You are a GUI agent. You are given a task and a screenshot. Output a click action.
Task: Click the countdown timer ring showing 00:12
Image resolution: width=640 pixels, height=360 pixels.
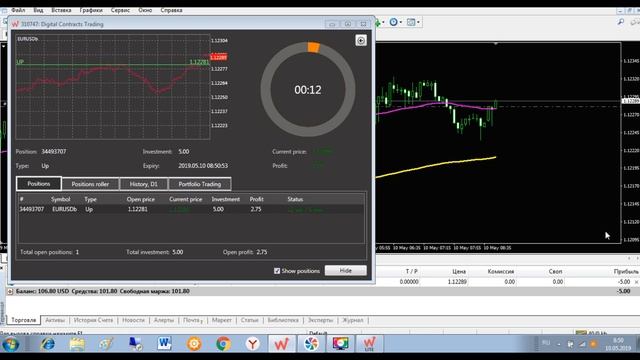(308, 89)
